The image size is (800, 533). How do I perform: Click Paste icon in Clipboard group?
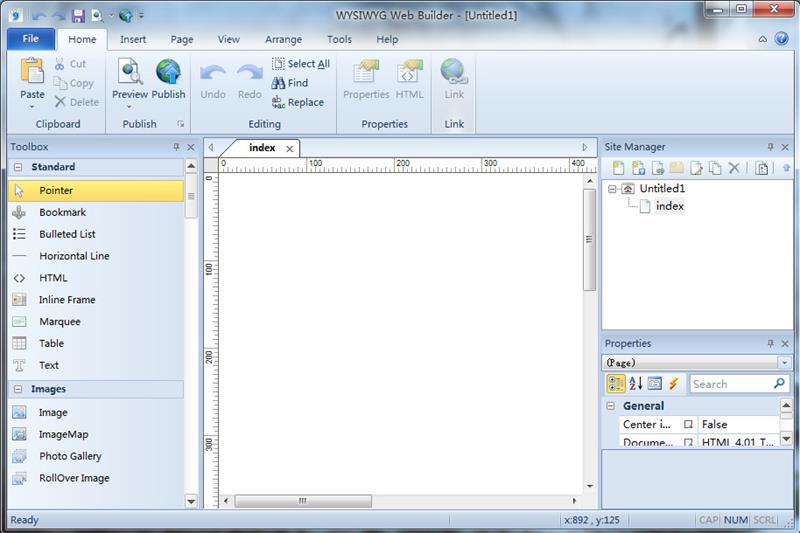(x=32, y=71)
